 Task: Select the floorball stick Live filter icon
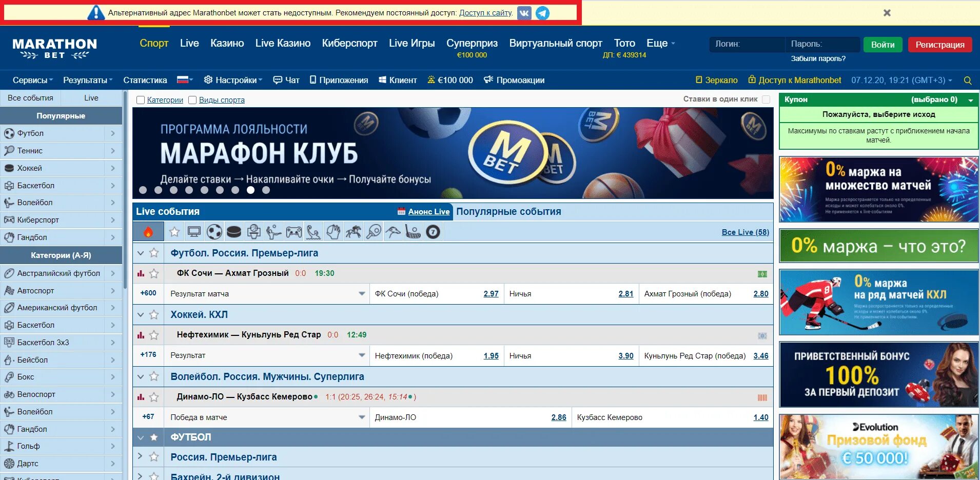(x=413, y=232)
